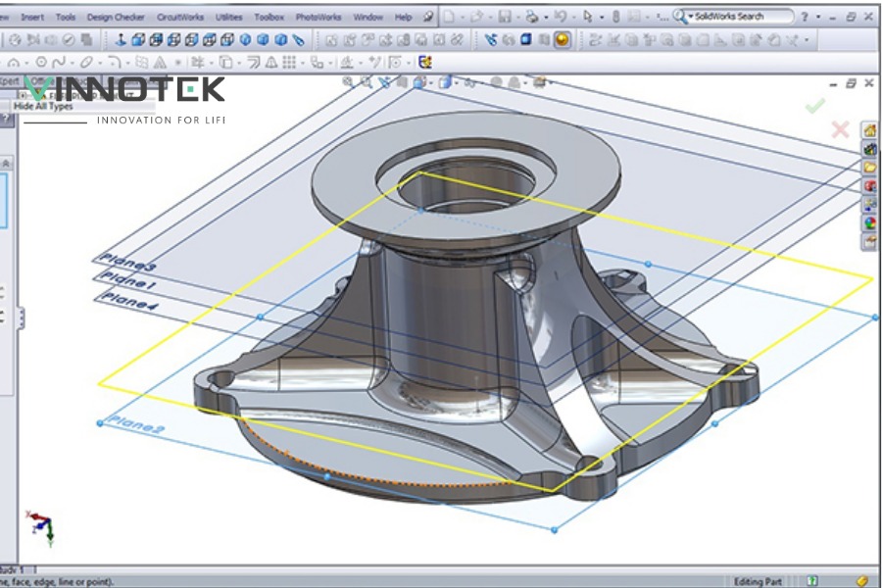Open the PhotoWorks menu
Viewport: 882px width, 588px height.
tap(318, 17)
